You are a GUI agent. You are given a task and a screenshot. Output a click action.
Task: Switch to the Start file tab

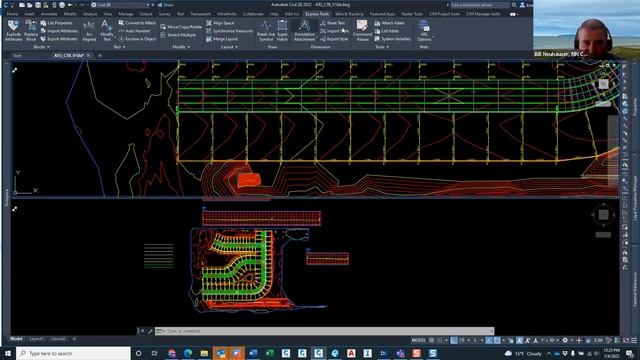point(17,56)
